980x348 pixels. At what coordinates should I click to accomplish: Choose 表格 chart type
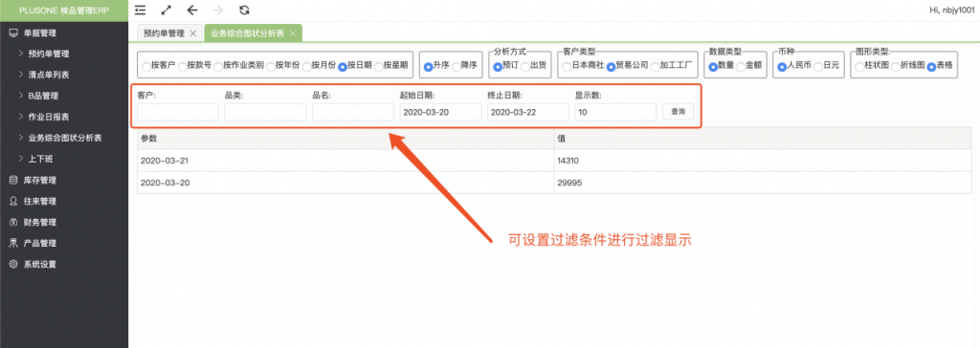tap(931, 66)
